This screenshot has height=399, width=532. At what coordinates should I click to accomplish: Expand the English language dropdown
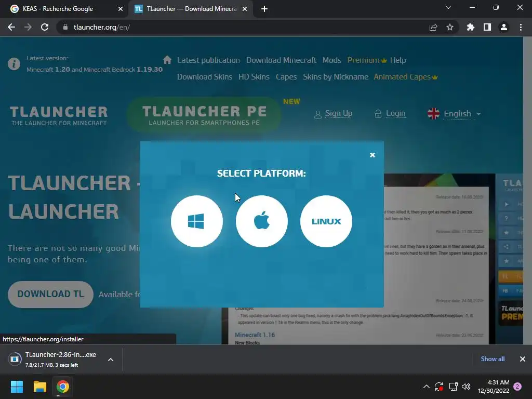pos(462,114)
